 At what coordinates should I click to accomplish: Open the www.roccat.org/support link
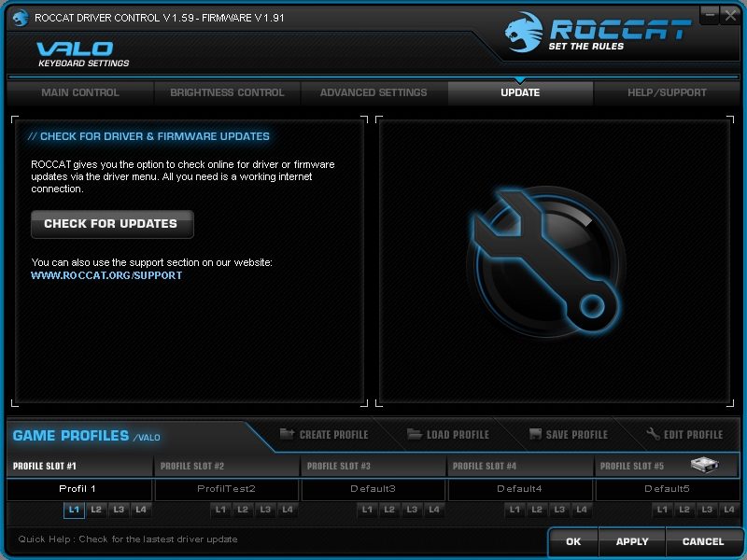click(x=106, y=275)
